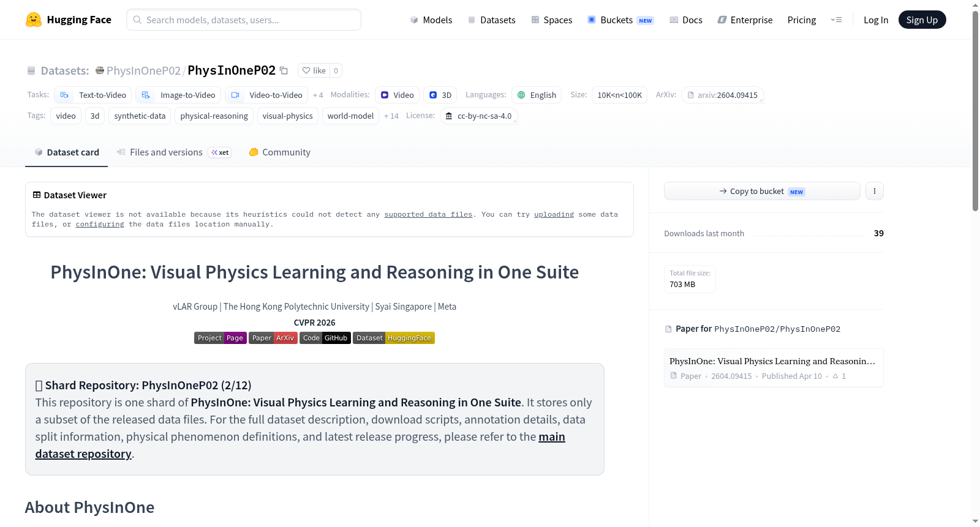This screenshot has width=980, height=527.
Task: Click the visual-physics tag
Action: click(288, 116)
